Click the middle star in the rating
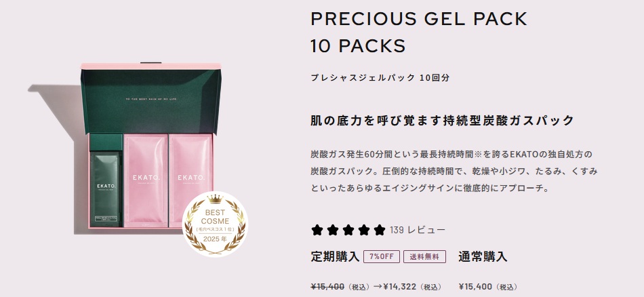This screenshot has width=644, height=297. pyautogui.click(x=348, y=230)
